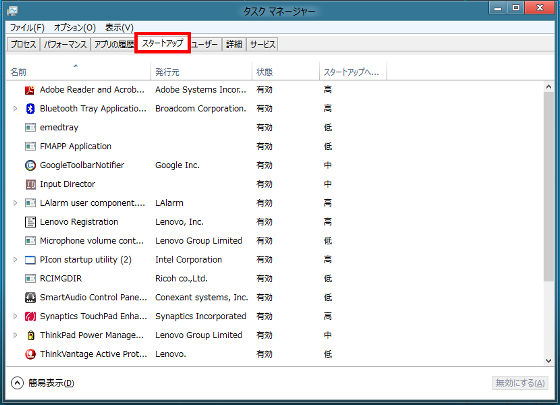Select the FMAPP Application entry

[x=75, y=146]
